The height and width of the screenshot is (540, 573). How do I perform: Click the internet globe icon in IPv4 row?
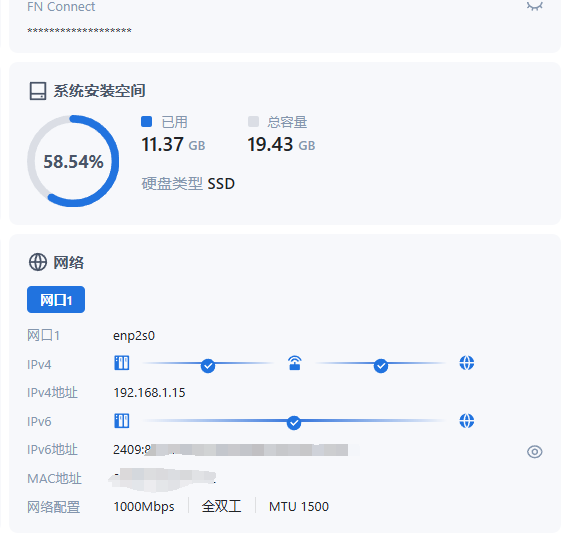pos(467,363)
